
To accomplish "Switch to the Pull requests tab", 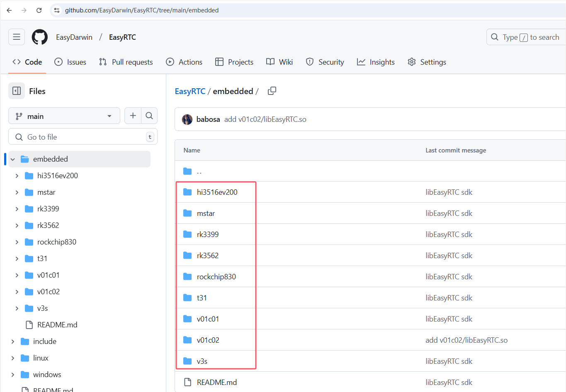I will coord(126,62).
